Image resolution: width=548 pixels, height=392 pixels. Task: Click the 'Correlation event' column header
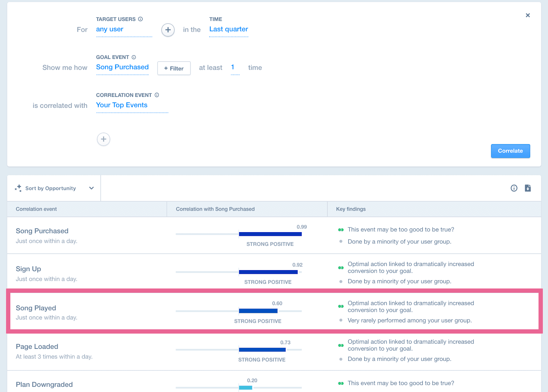point(36,209)
